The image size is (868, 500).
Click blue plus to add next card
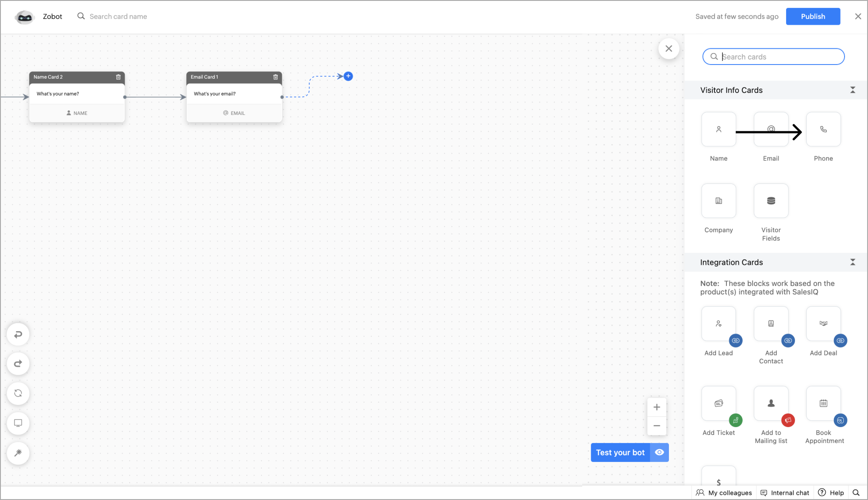click(348, 76)
